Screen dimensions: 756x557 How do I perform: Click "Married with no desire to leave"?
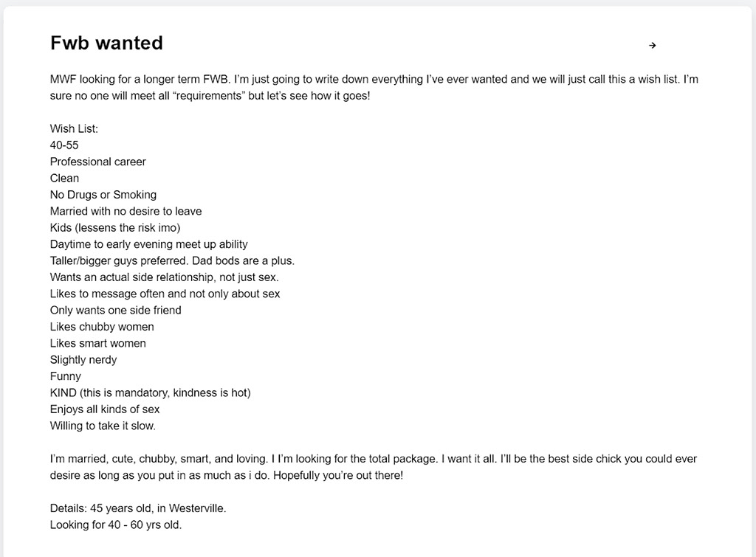click(x=126, y=211)
